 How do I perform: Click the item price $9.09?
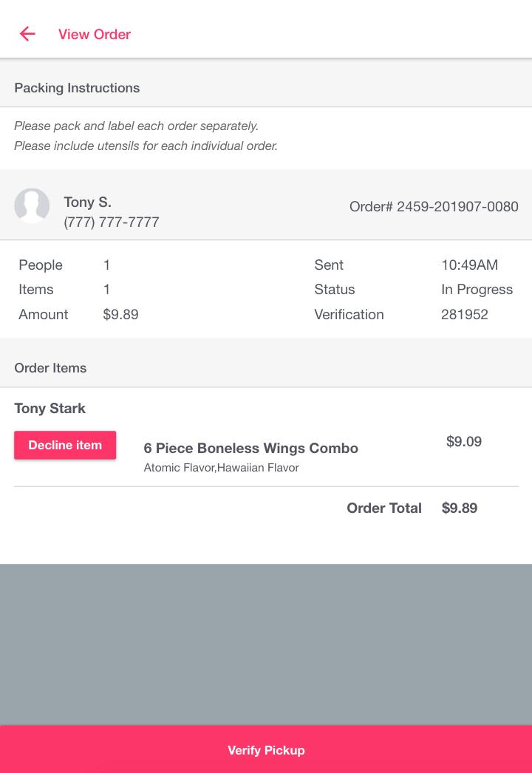[x=464, y=441]
